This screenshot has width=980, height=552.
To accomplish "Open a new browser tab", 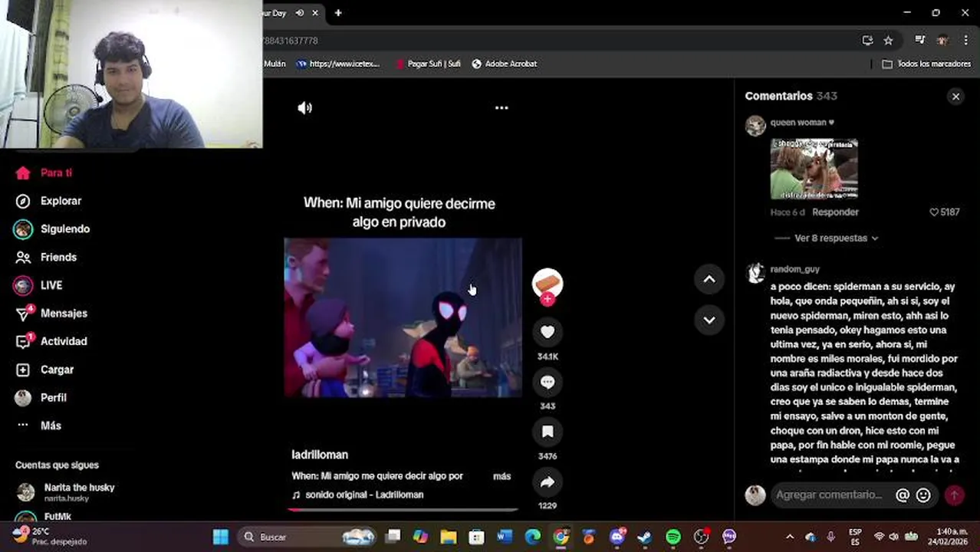I will point(338,13).
